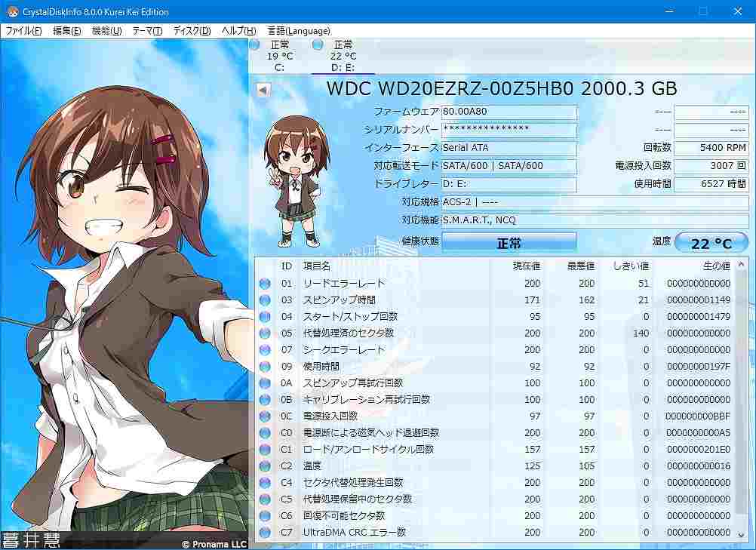
Task: Click the 生の値 column header
Action: pyautogui.click(x=717, y=266)
